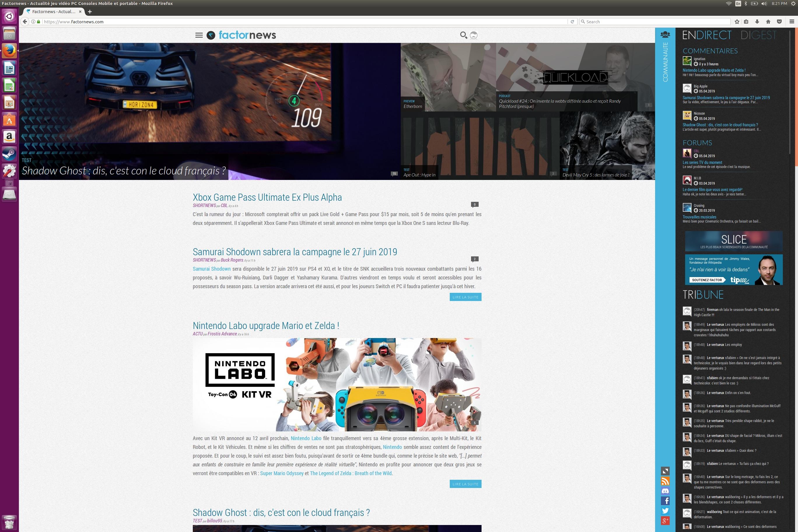Click the Communauté people icon
The height and width of the screenshot is (532, 798).
pos(665,35)
